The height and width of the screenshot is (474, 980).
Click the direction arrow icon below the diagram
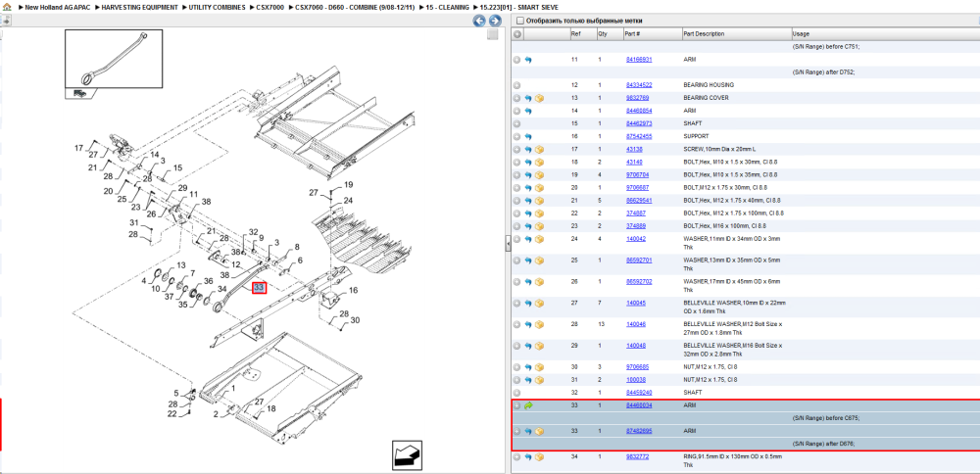click(x=405, y=454)
